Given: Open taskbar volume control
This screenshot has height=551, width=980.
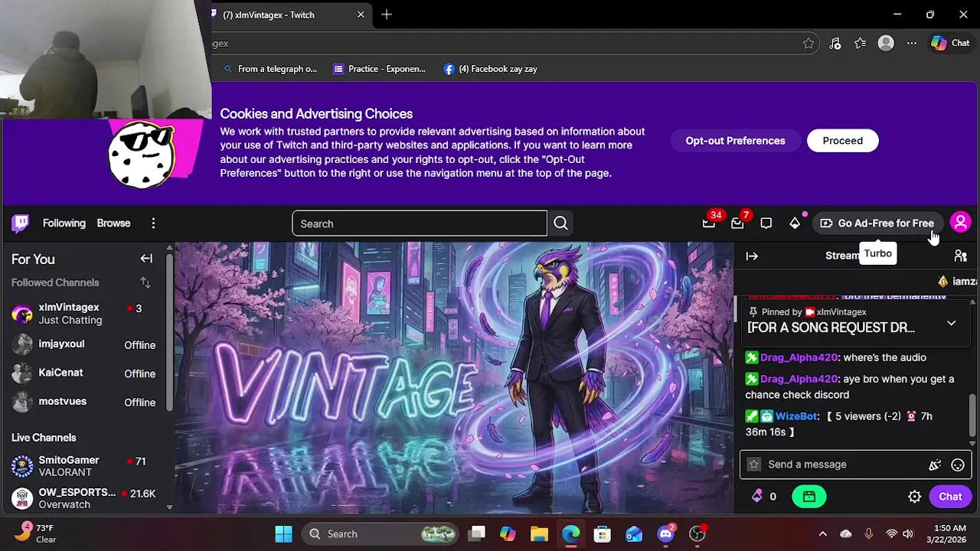Looking at the screenshot, I should pos(908,534).
